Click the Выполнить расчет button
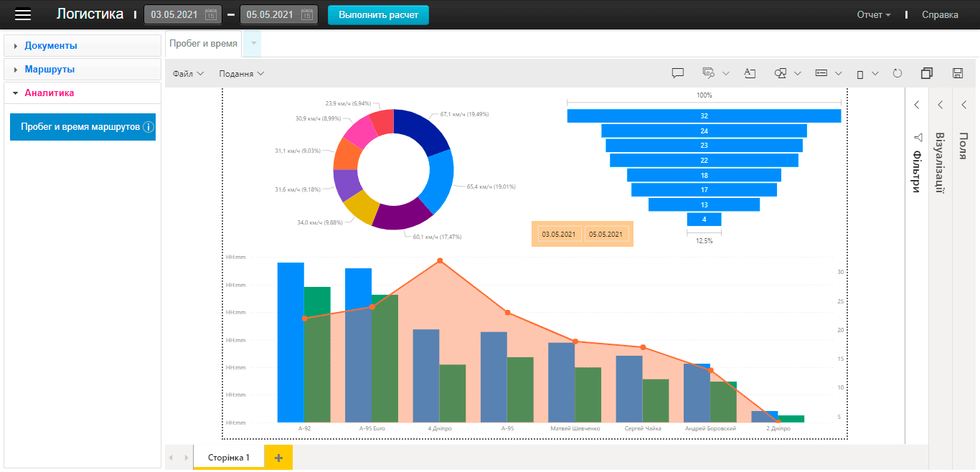Screen dimensions: 980x472 pyautogui.click(x=378, y=15)
